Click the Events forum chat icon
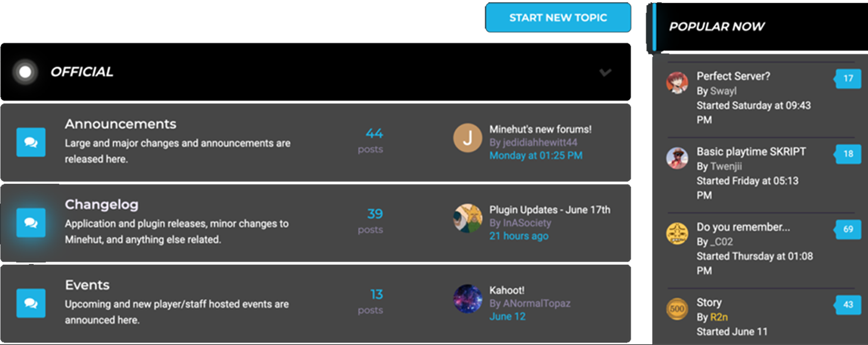This screenshot has width=868, height=345. (x=31, y=303)
